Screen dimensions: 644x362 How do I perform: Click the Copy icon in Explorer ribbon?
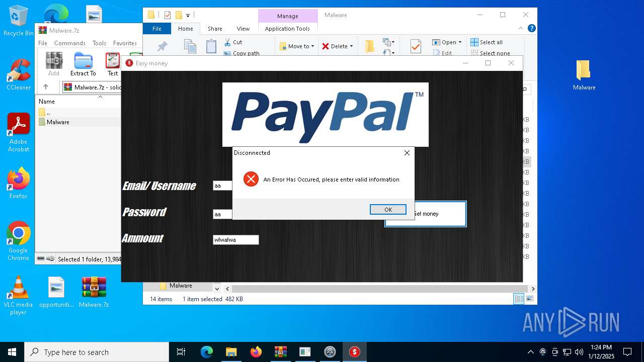[190, 46]
